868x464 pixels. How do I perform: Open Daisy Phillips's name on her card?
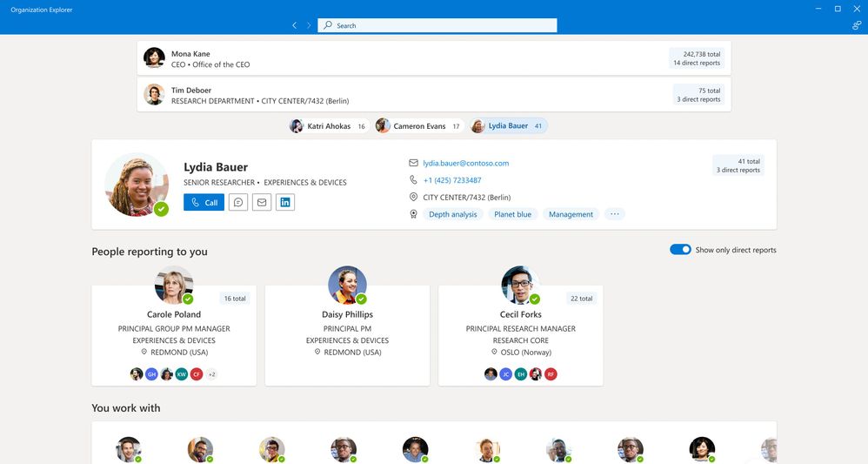pyautogui.click(x=347, y=314)
